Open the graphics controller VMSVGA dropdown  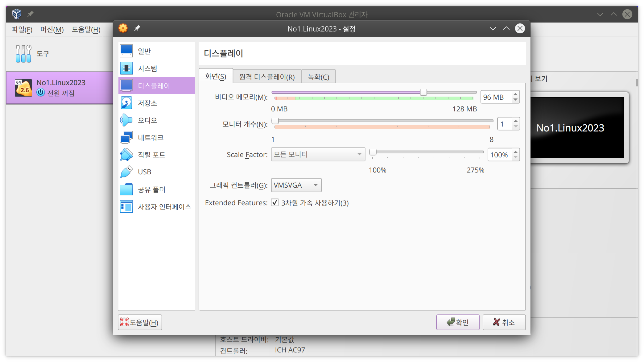coord(296,185)
